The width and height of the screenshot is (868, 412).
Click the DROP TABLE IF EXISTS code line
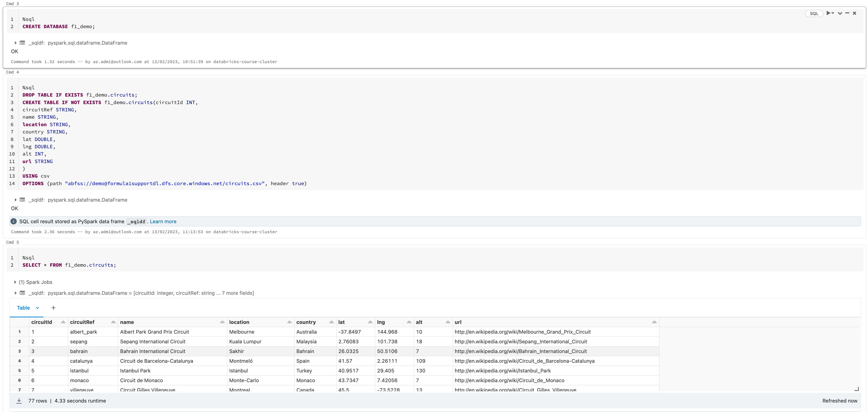(x=80, y=95)
